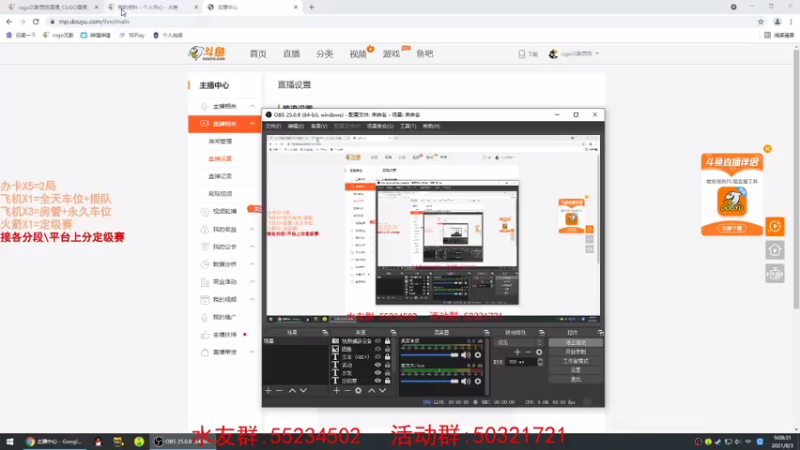Move the source down with the arrow in OBS Sources panel
The image size is (800, 450).
(382, 390)
